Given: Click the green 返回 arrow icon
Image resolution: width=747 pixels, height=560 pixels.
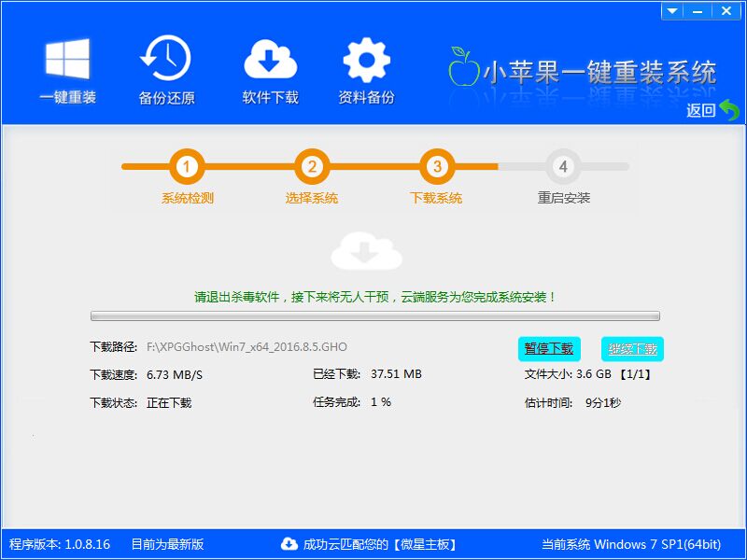Looking at the screenshot, I should click(x=729, y=110).
